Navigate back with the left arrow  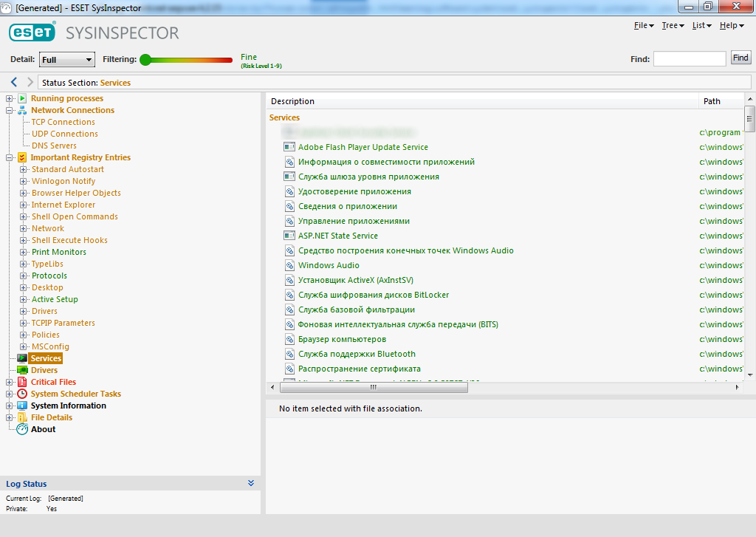(x=14, y=82)
